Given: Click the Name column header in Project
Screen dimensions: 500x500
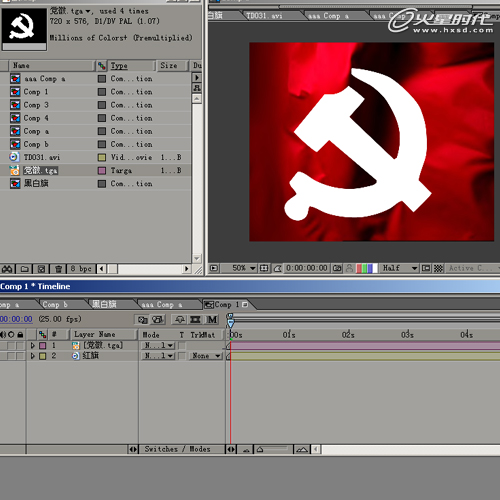Looking at the screenshot, I should (51, 66).
